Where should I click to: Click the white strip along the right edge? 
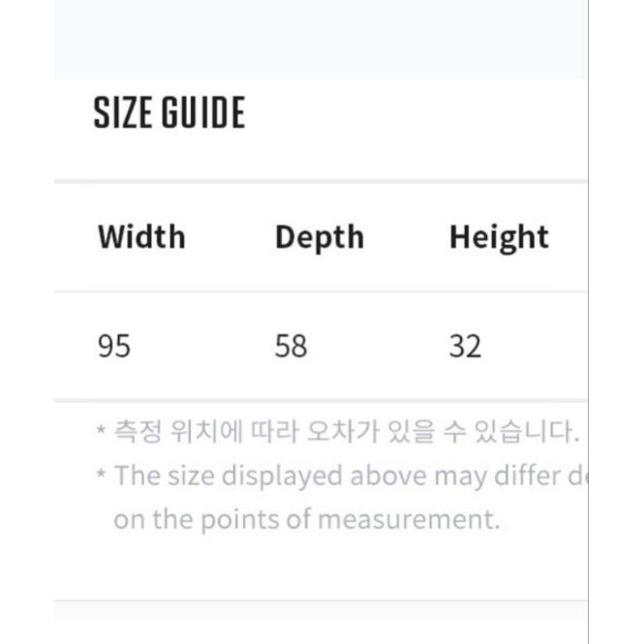click(616, 320)
